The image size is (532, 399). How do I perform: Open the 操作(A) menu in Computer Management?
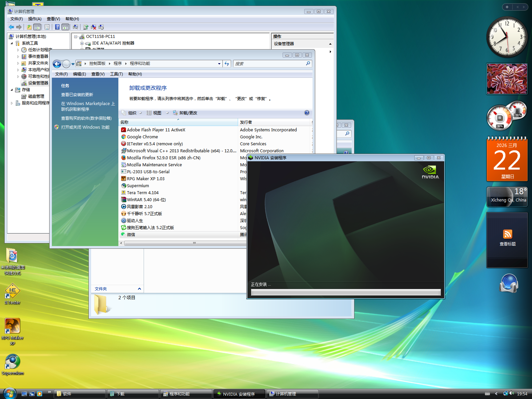(35, 19)
